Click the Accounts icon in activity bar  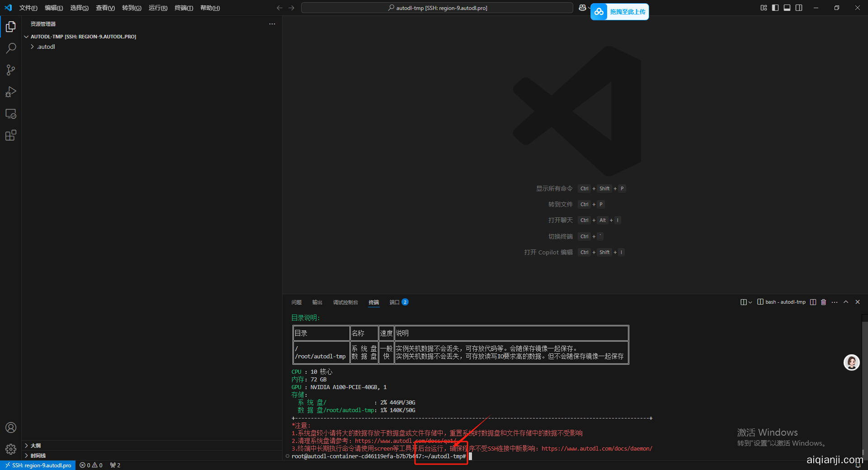(11, 428)
